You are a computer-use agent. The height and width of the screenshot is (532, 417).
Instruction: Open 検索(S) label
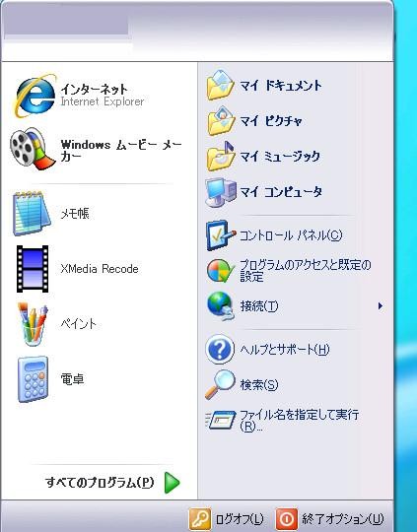[259, 384]
